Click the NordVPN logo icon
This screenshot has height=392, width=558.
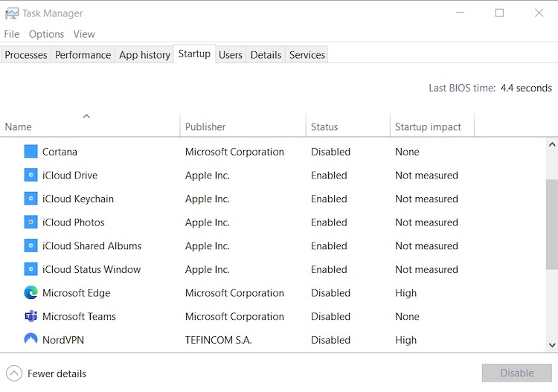click(x=31, y=338)
